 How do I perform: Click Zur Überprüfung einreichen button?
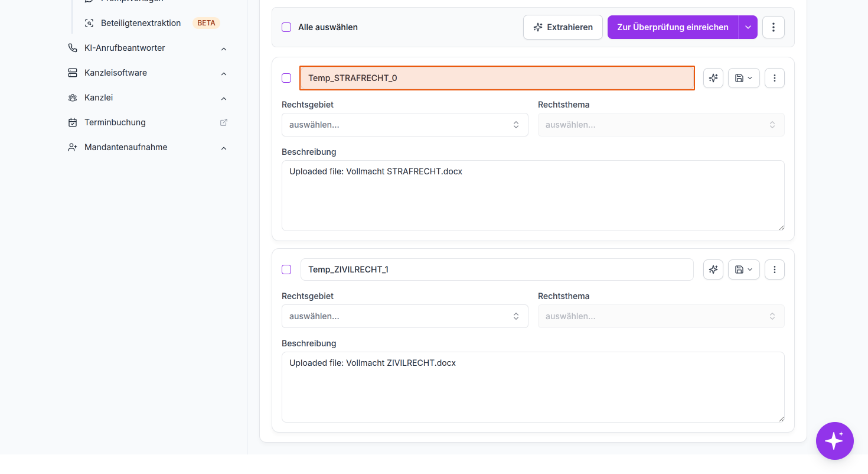tap(673, 27)
